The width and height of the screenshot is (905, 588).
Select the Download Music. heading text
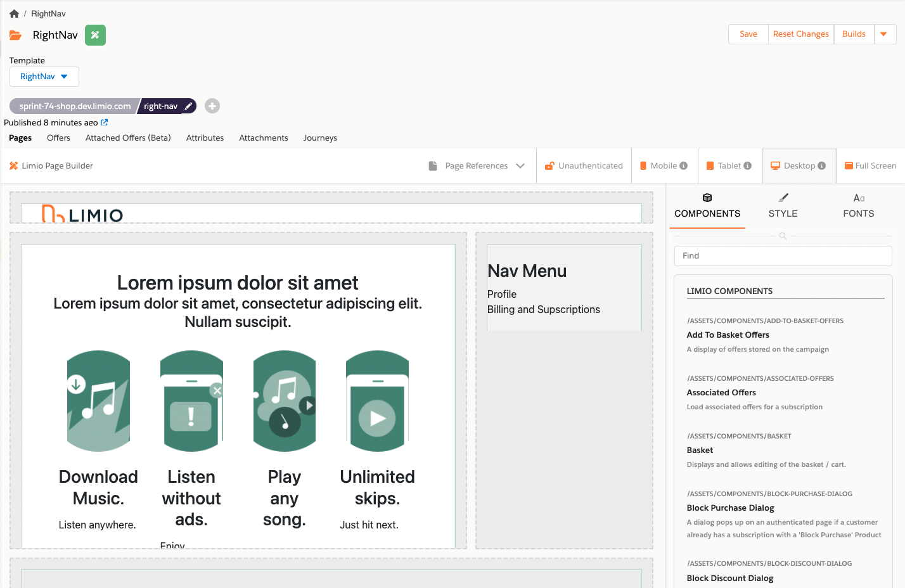coord(98,487)
